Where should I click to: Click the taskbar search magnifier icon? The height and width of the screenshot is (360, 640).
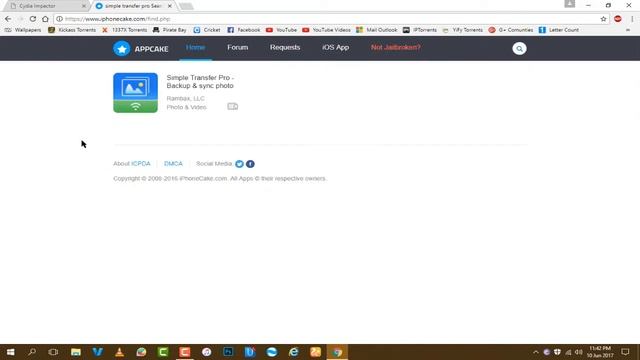point(32,352)
